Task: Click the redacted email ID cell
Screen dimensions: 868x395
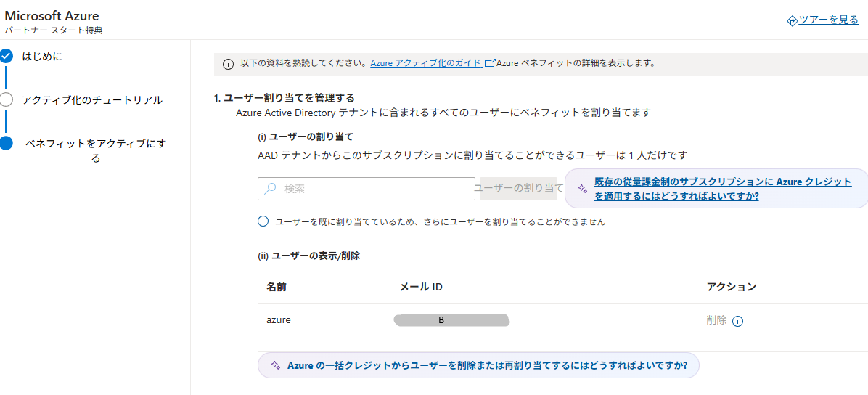Action: coord(451,319)
